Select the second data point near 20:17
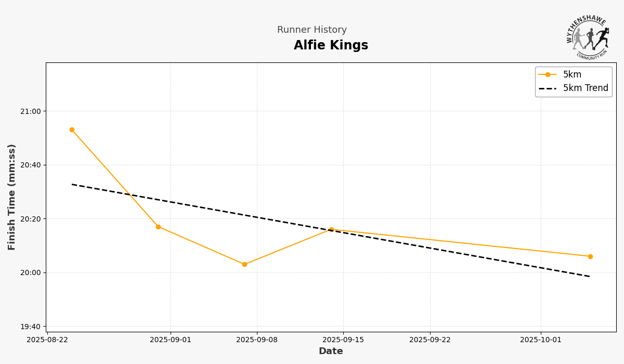624x364 pixels. coord(158,227)
